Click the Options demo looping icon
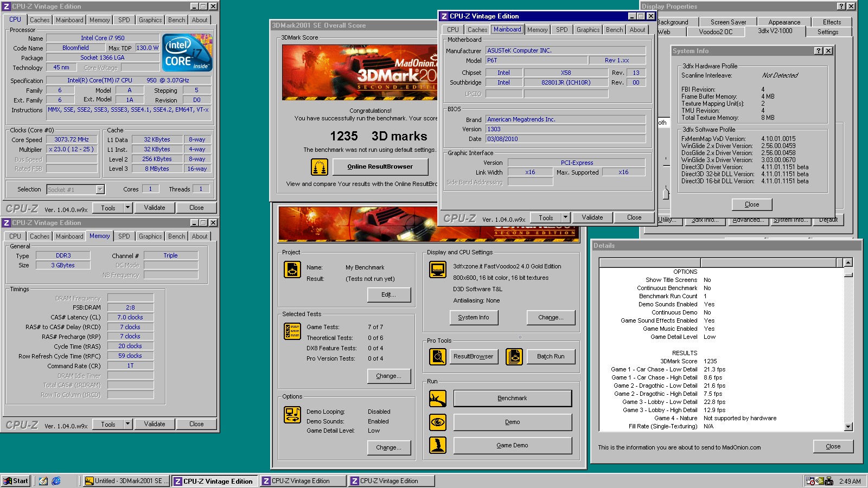Viewport: 868px width, 488px height. click(292, 415)
